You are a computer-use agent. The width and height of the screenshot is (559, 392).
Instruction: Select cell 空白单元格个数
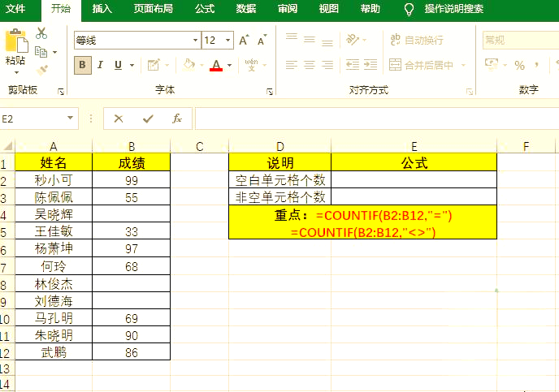(279, 180)
